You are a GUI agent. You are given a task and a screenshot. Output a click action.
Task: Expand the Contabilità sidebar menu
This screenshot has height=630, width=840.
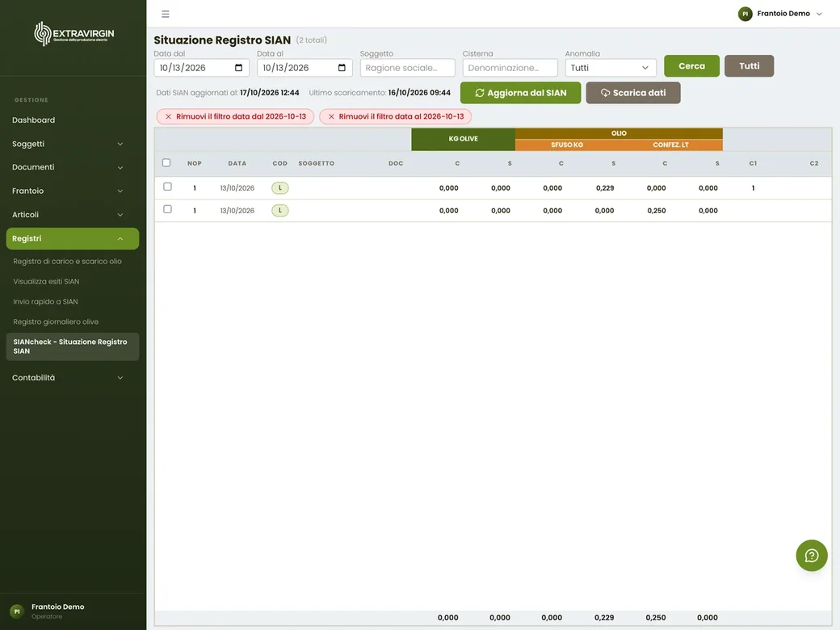tap(73, 378)
